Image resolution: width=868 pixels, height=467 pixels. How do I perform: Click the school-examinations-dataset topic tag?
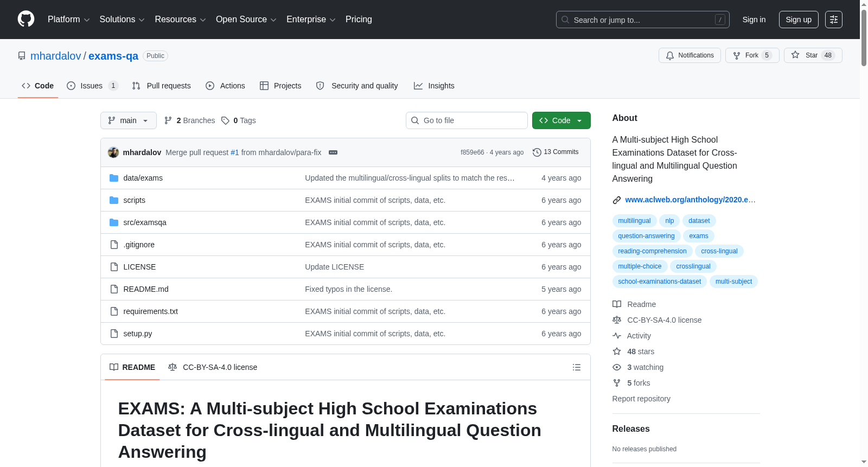659,282
